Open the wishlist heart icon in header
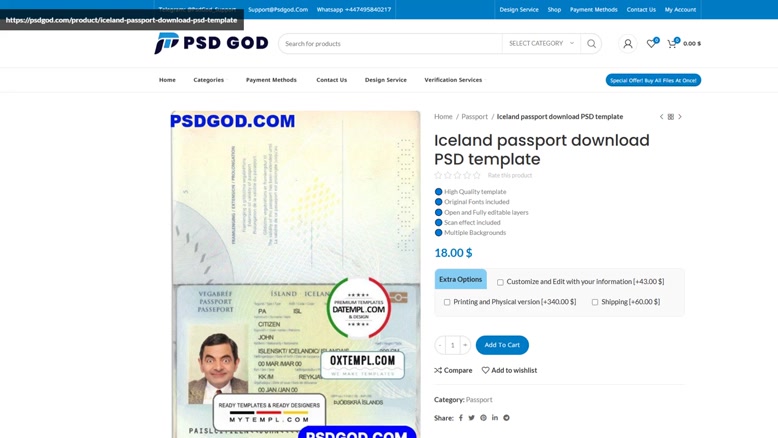 (651, 43)
